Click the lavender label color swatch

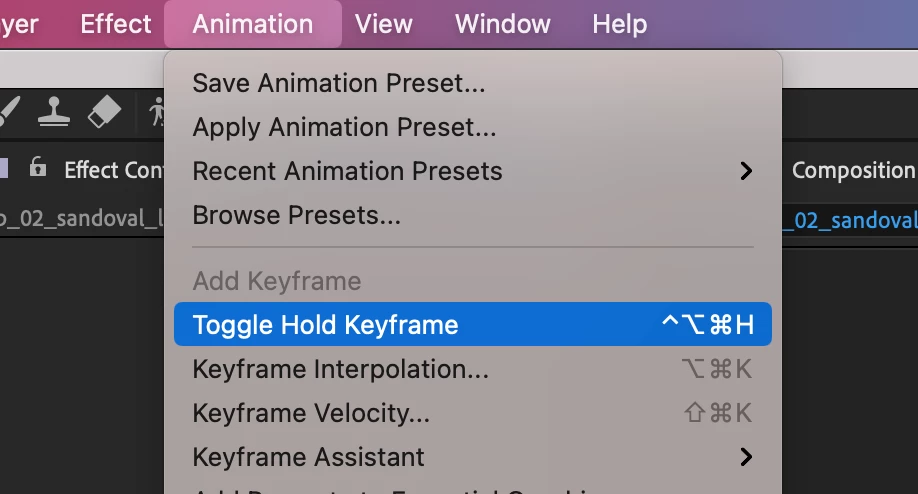coord(4,169)
